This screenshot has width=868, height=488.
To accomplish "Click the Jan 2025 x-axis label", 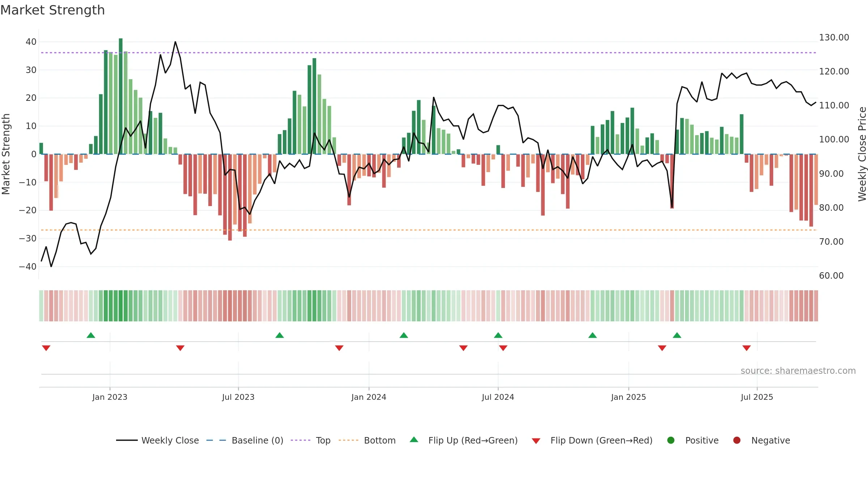I will click(x=629, y=397).
